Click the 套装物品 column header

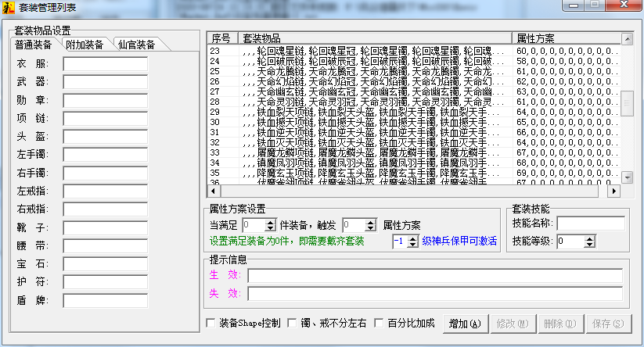coord(376,38)
